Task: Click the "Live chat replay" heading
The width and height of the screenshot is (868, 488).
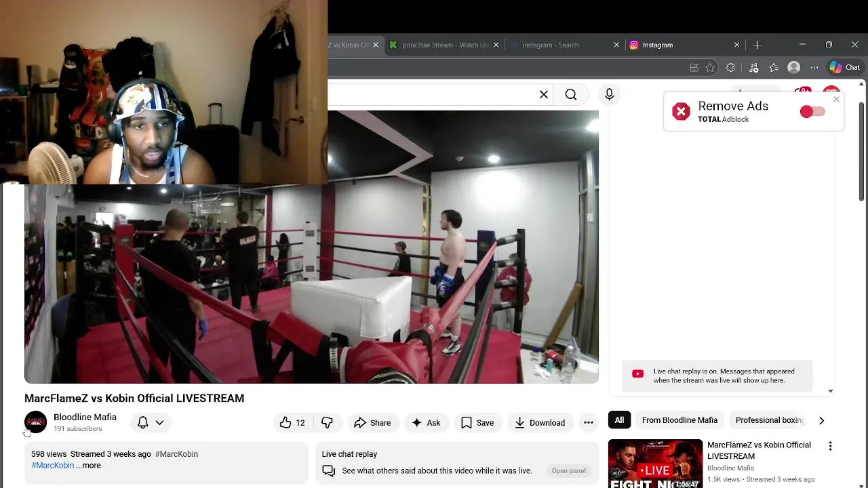Action: [349, 454]
